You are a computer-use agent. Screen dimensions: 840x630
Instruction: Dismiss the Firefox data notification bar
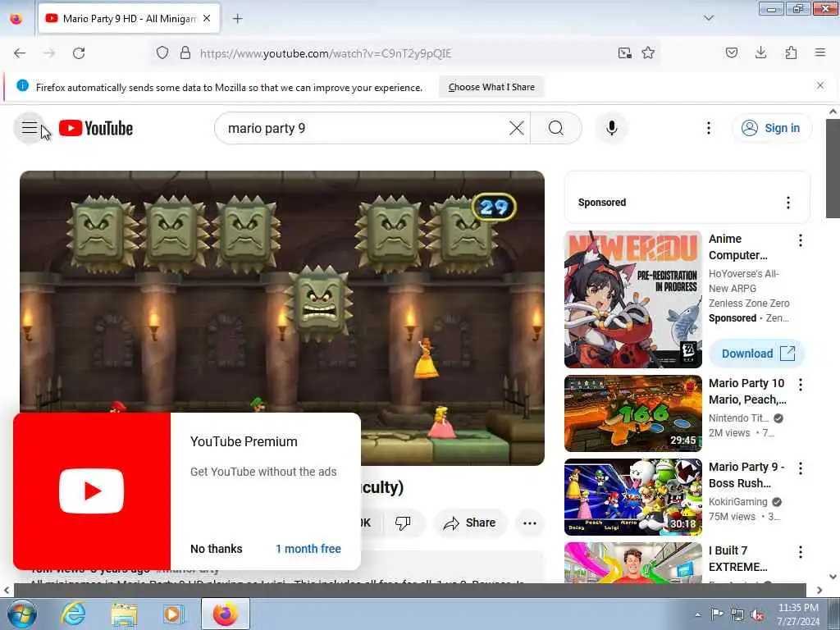[x=820, y=85]
